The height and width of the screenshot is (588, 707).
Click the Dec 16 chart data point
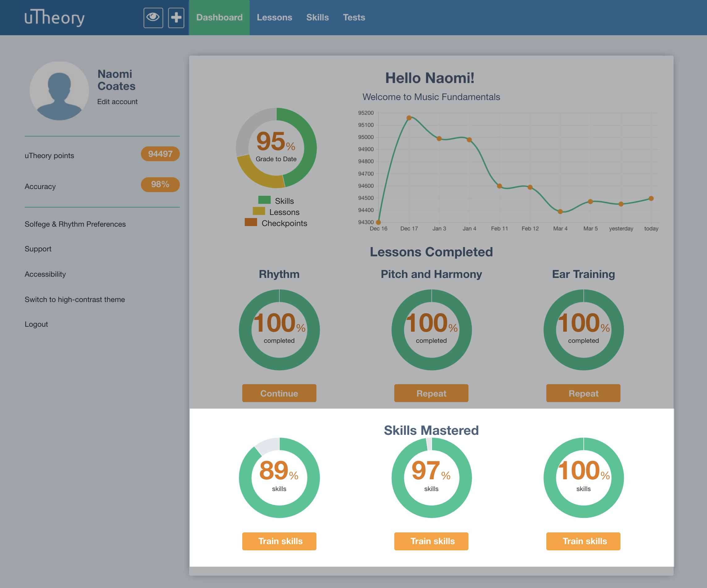[x=379, y=222]
